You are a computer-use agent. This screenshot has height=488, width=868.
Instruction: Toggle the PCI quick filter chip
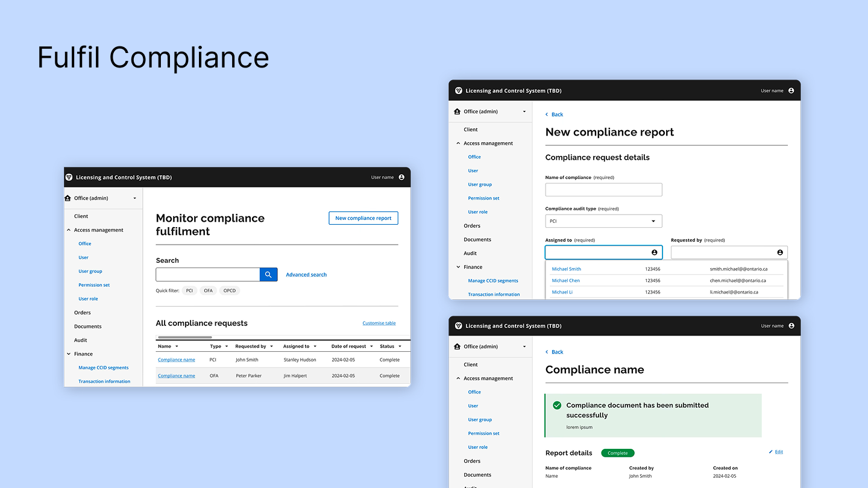click(x=189, y=290)
